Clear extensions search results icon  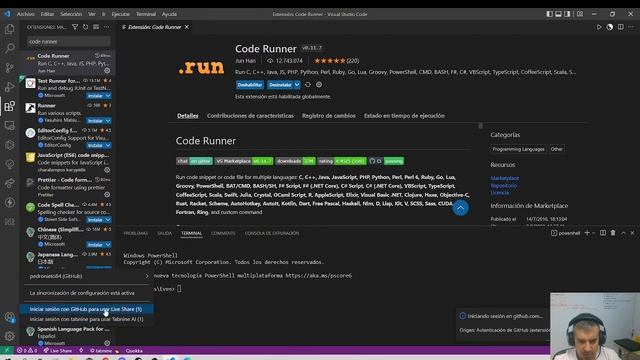pos(96,27)
